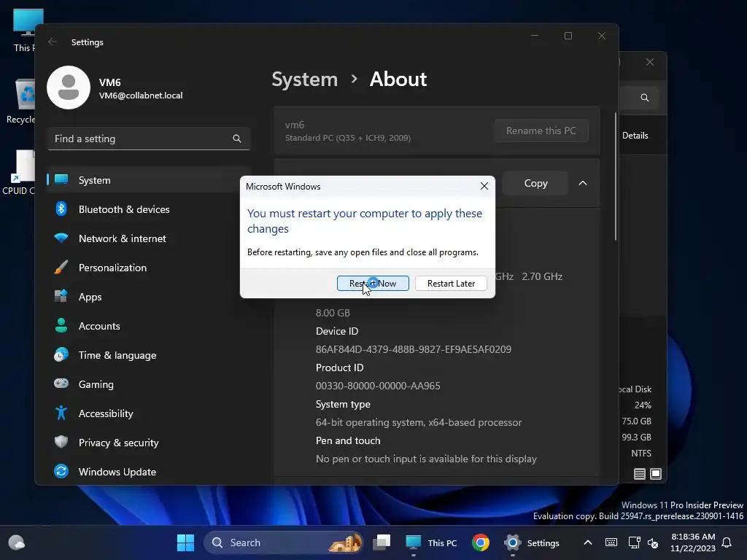Open Bluetooth & devices settings
Screen dimensions: 747x560
tap(149, 209)
